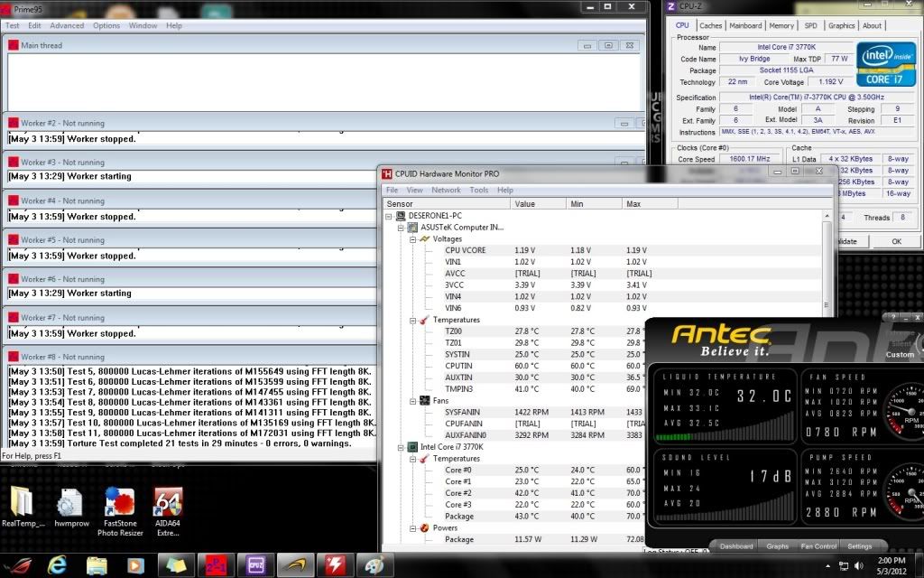This screenshot has width=924, height=578.
Task: Collapse the Fans node
Action: point(412,401)
